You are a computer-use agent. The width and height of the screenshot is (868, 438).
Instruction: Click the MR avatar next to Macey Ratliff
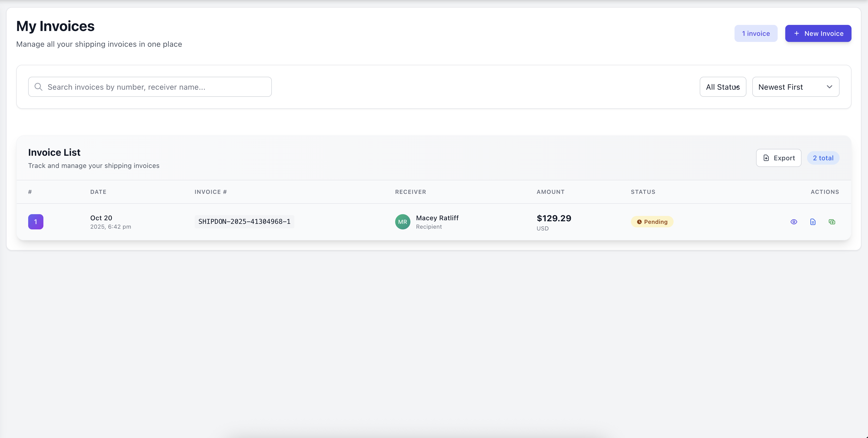coord(402,222)
